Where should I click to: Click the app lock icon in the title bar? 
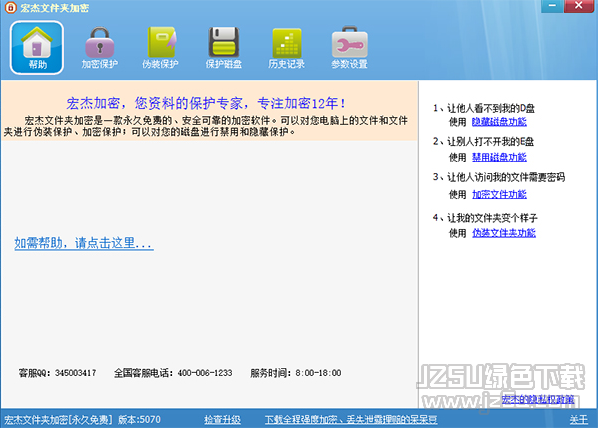[10, 7]
